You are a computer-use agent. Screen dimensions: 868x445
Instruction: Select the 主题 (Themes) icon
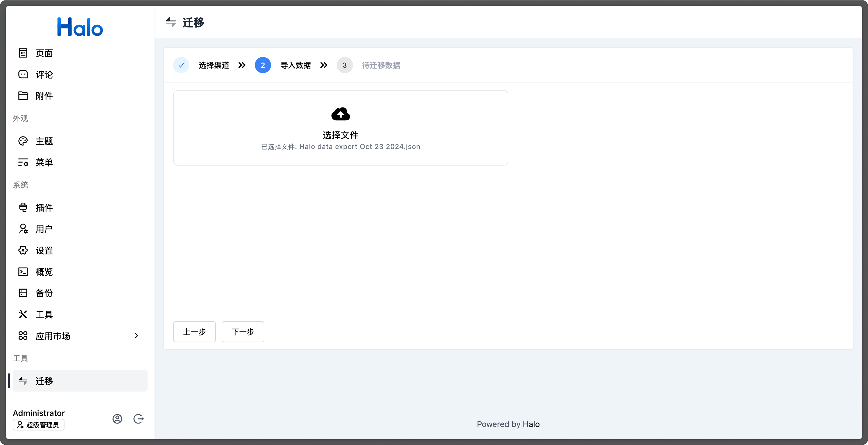23,141
